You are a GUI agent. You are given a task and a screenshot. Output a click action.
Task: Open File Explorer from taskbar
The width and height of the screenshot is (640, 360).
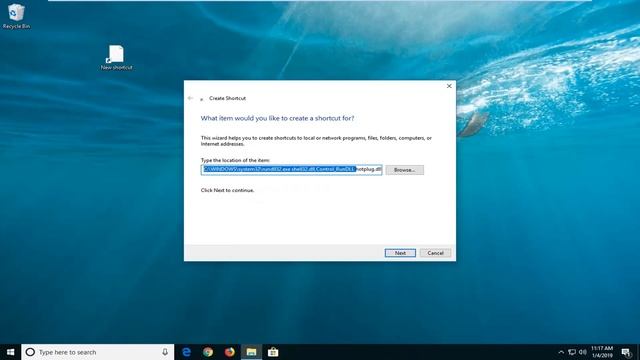(x=251, y=352)
